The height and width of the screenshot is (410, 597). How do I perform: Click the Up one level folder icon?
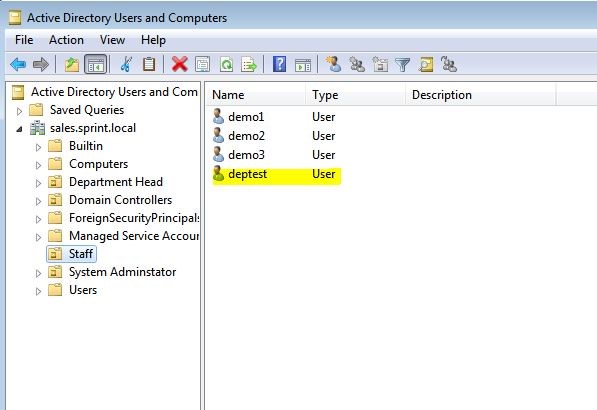[72, 64]
